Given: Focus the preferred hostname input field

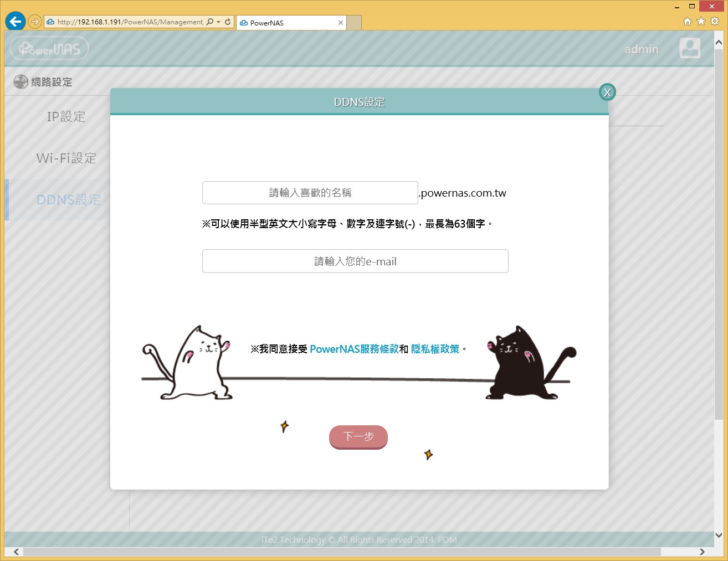Looking at the screenshot, I should 310,193.
